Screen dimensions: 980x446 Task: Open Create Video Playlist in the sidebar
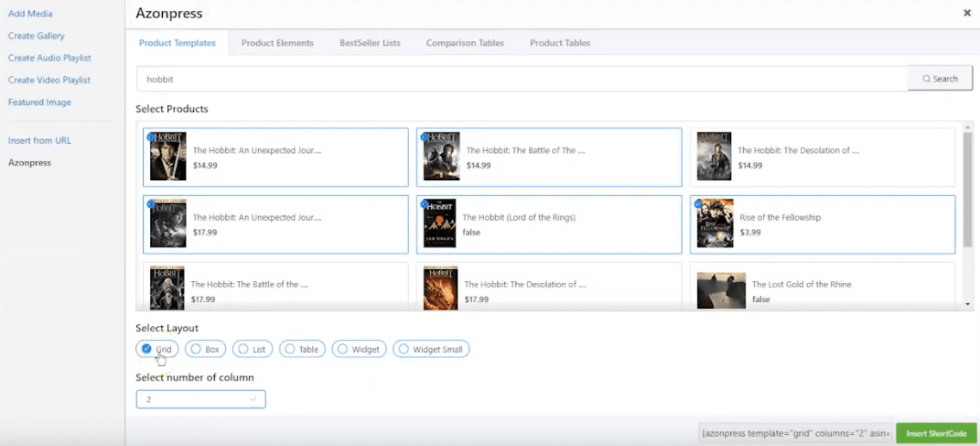point(49,80)
